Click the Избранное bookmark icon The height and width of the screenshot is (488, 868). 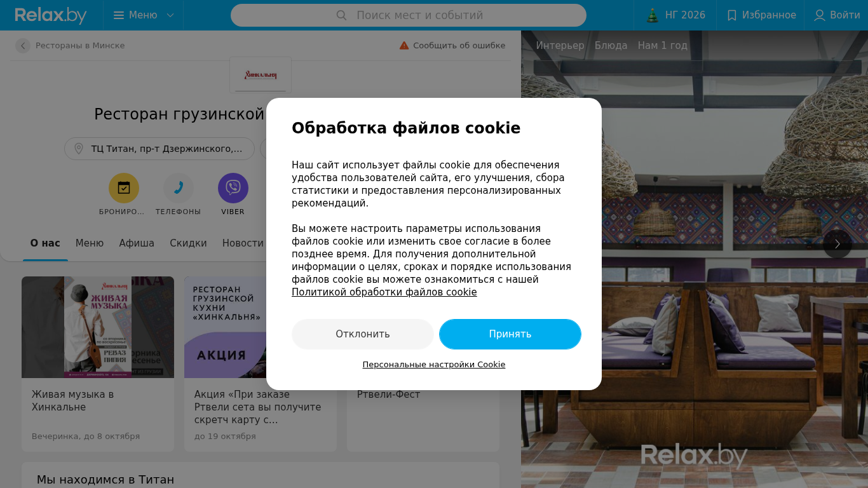[732, 15]
